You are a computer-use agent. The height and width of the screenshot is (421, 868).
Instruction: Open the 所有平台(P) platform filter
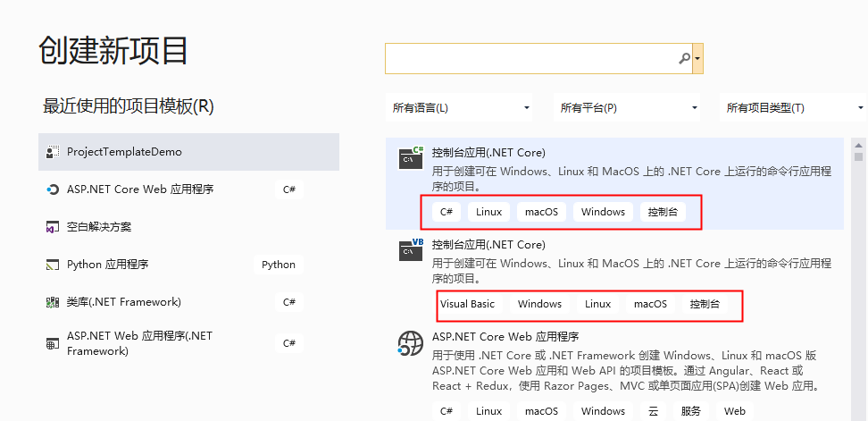click(627, 108)
